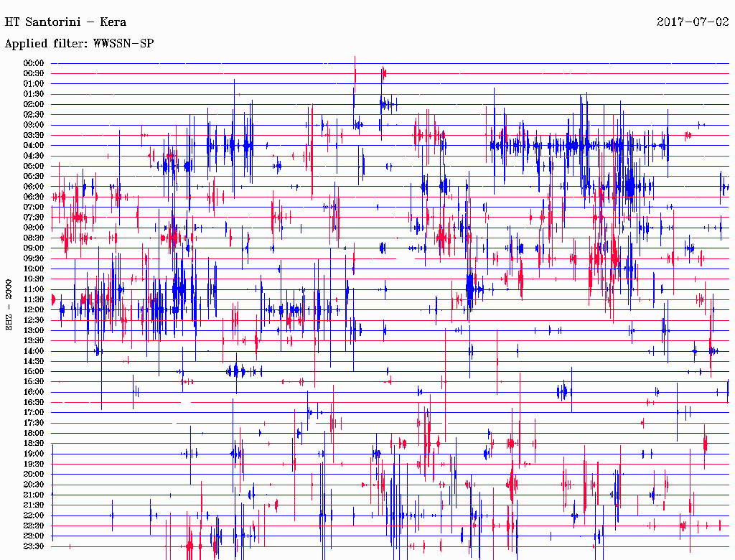Select the 23:00 time label

34,536
